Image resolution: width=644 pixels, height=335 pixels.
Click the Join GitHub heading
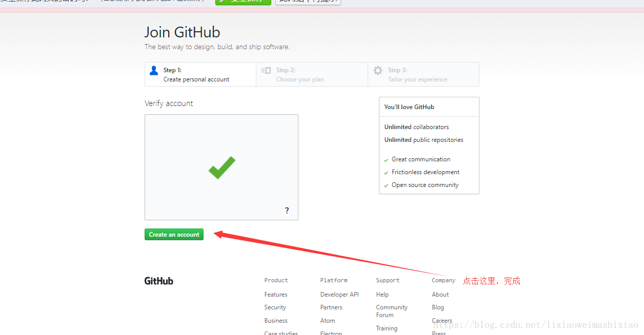pyautogui.click(x=183, y=32)
